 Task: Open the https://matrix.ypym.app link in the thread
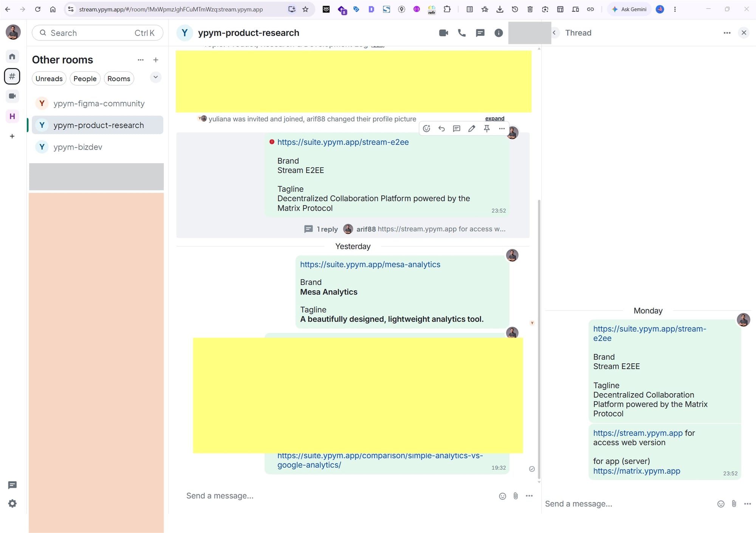637,471
